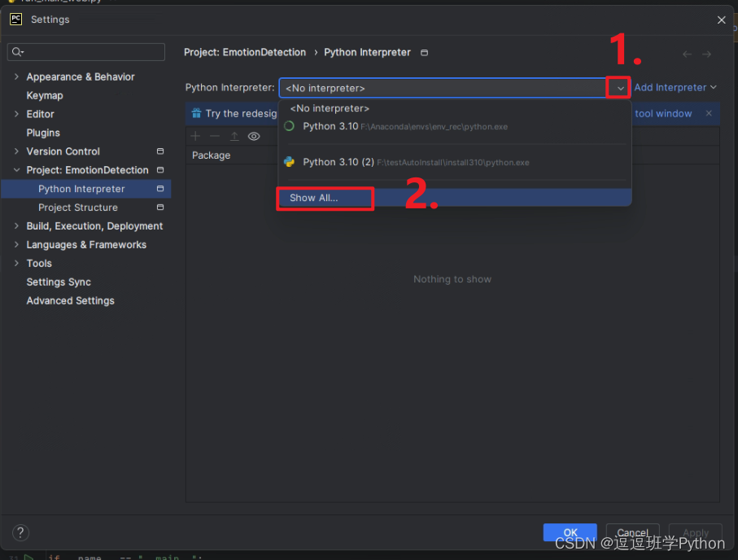Screen dimensions: 738x560
Task: Follow the tool window link in the banner
Action: pos(663,113)
